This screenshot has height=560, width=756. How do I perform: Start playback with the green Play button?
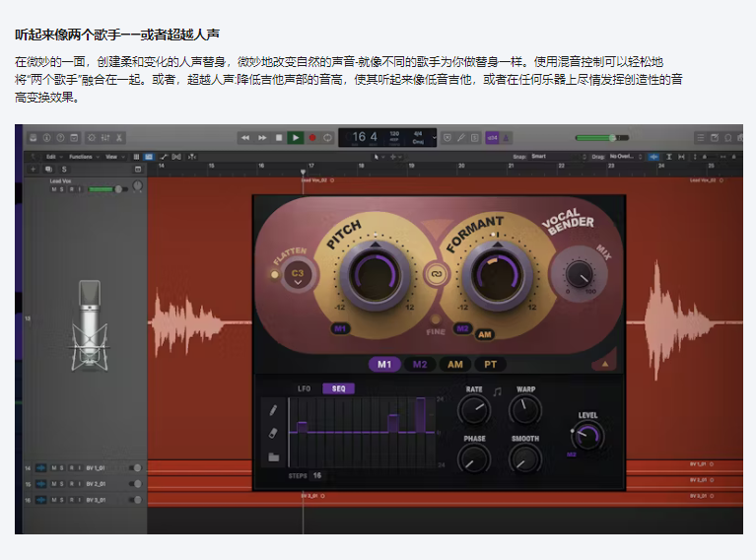coord(296,138)
